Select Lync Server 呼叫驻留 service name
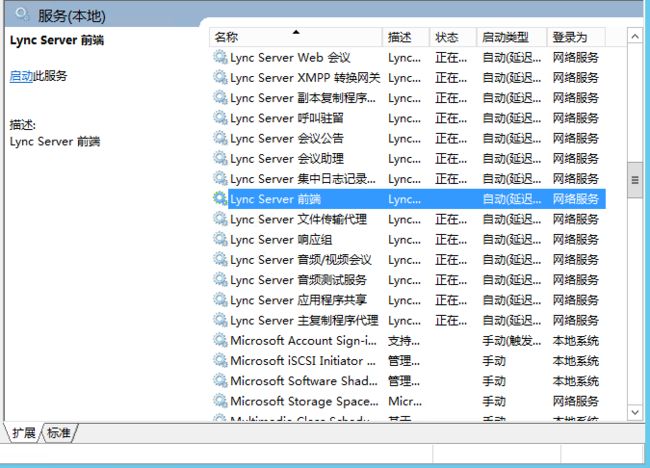650x468 pixels. click(x=287, y=118)
